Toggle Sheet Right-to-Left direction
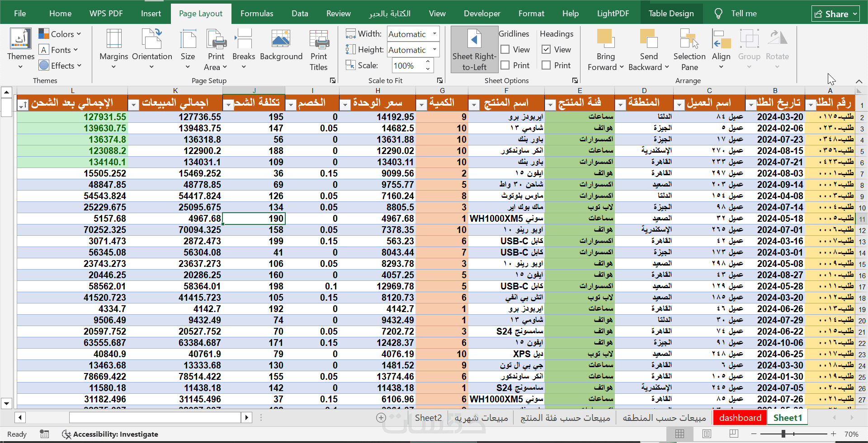 [x=474, y=49]
